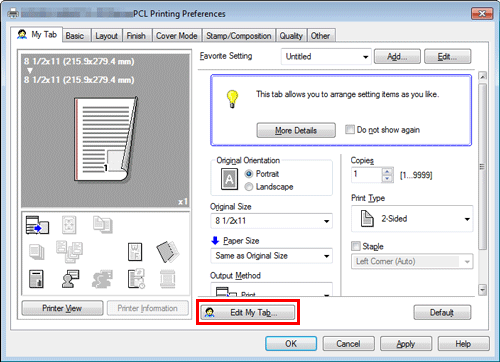The height and width of the screenshot is (362, 500).
Task: Click the page icon with # and clock
Action: [136, 279]
